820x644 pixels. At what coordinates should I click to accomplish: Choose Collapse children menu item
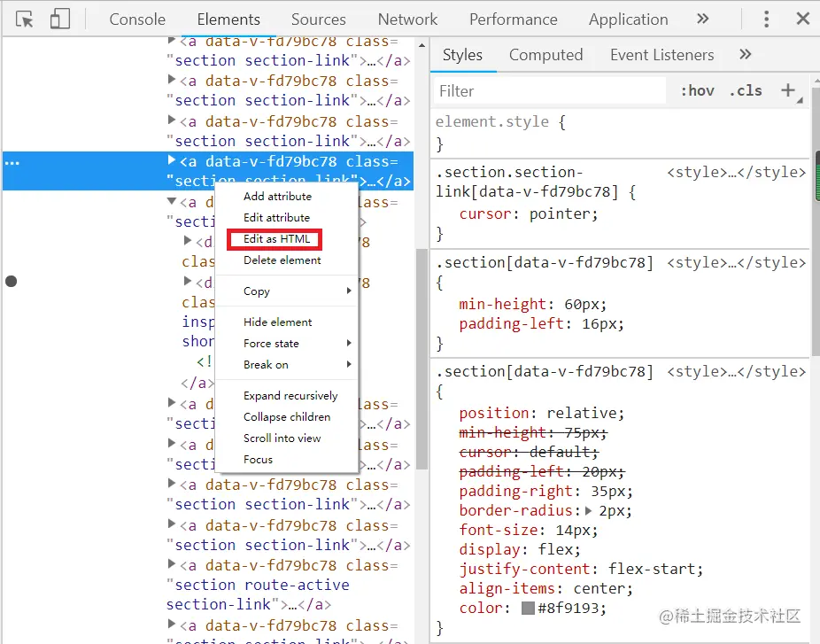287,417
